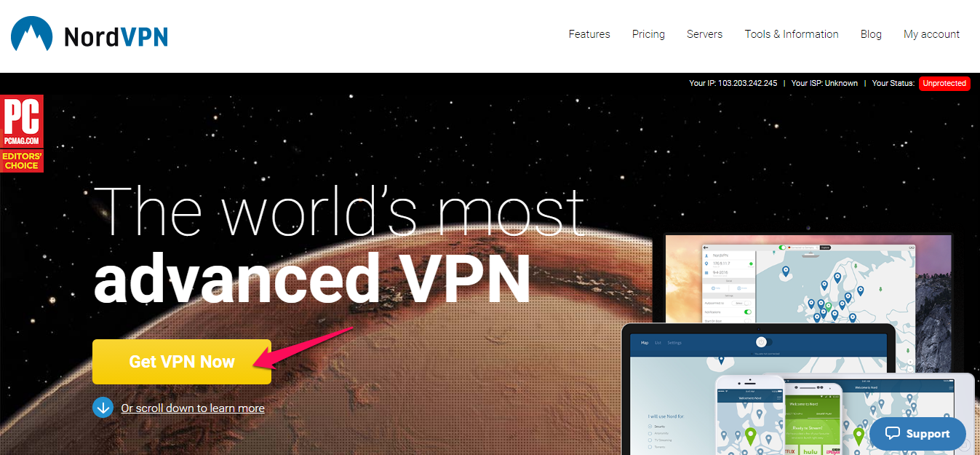Image resolution: width=980 pixels, height=455 pixels.
Task: Click the red Unprotected status badge
Action: [x=944, y=83]
